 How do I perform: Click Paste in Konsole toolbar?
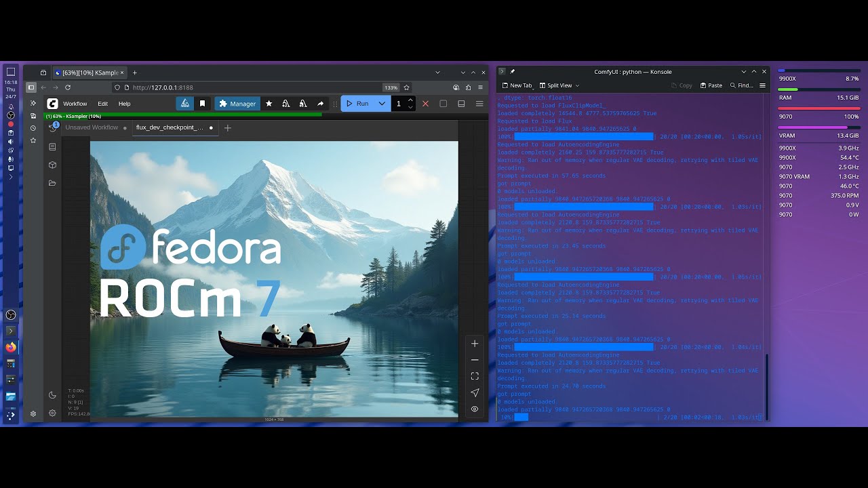(x=711, y=85)
